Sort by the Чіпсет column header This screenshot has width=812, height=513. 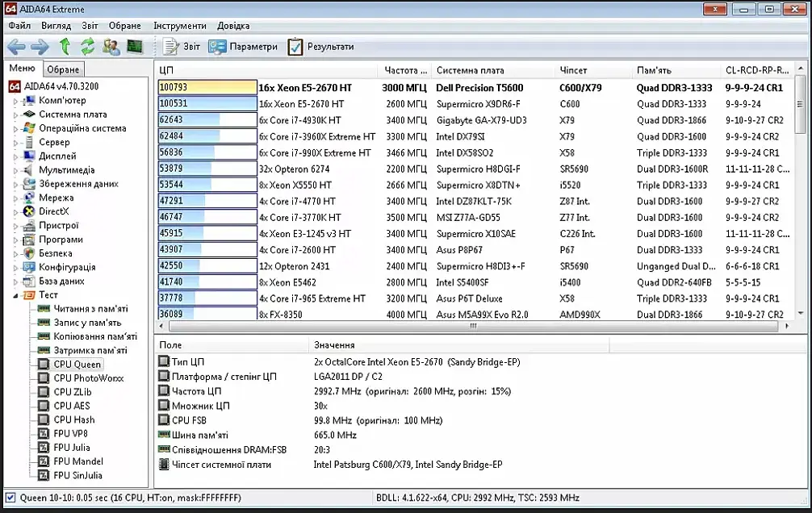pyautogui.click(x=593, y=70)
